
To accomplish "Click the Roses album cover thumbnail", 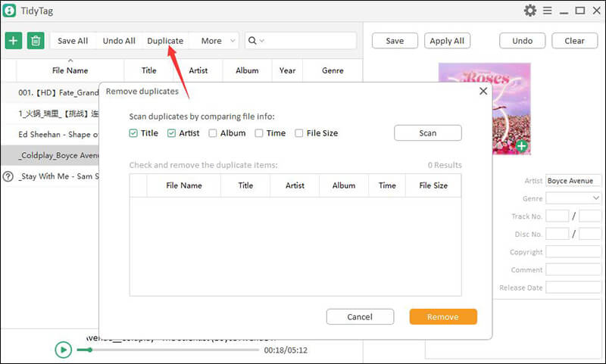I will point(484,109).
